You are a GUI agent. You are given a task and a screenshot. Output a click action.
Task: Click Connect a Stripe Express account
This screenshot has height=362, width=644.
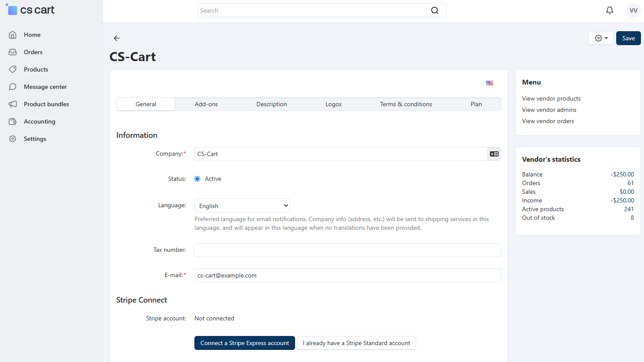pos(245,343)
